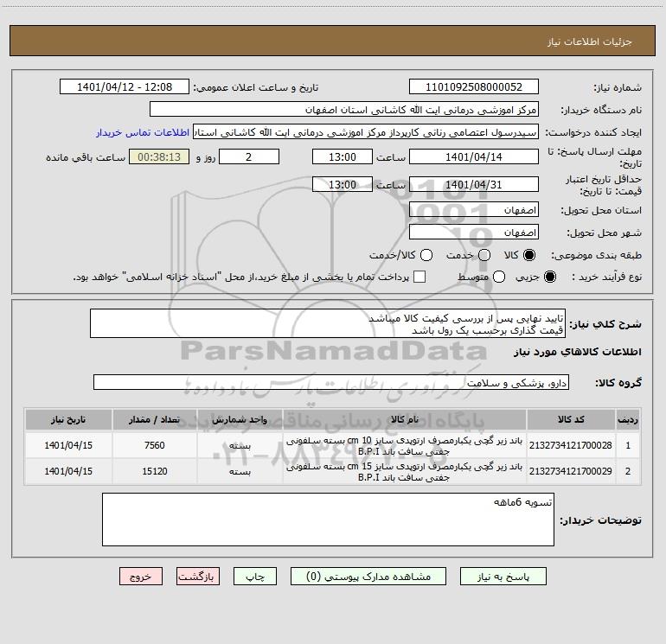Select the خدمت radio button
The width and height of the screenshot is (666, 644).
tap(484, 255)
